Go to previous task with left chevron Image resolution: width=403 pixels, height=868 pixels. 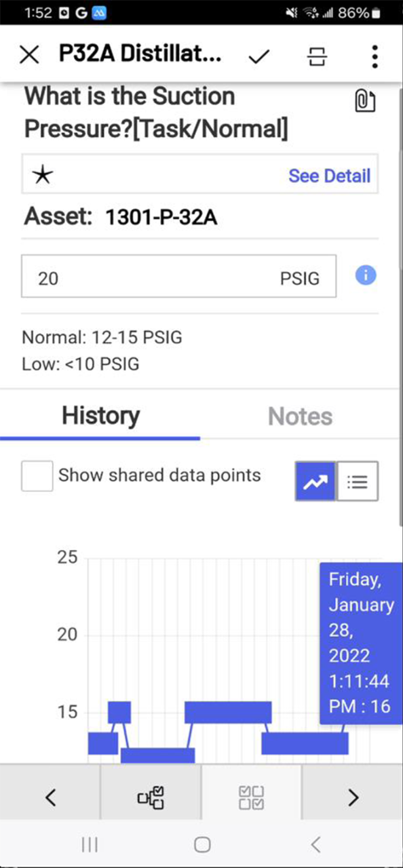[x=50, y=797]
